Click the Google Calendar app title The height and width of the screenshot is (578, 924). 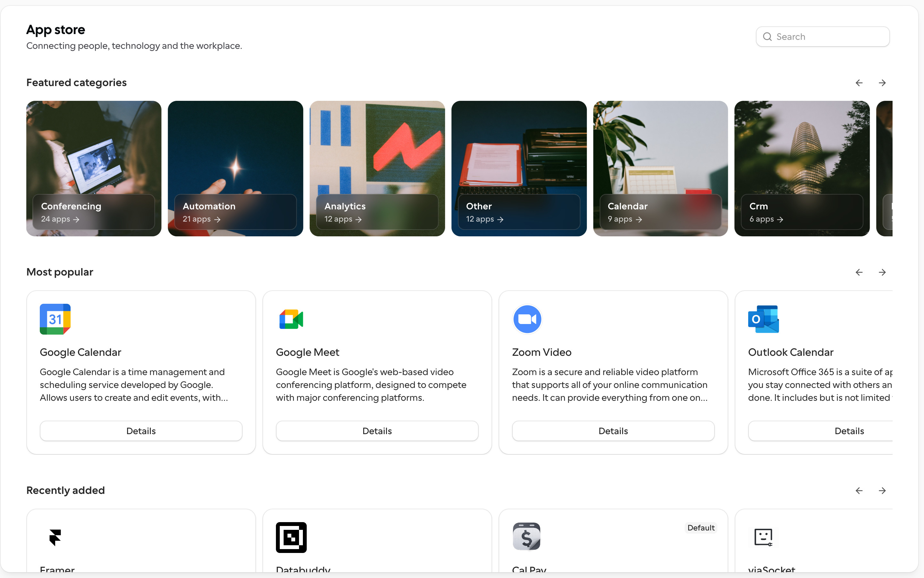[x=81, y=352]
